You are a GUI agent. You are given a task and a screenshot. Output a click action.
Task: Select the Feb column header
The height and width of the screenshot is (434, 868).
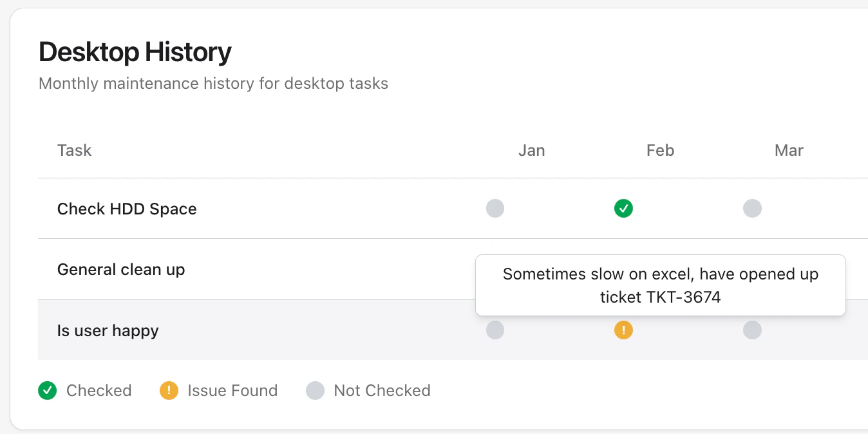pyautogui.click(x=659, y=150)
